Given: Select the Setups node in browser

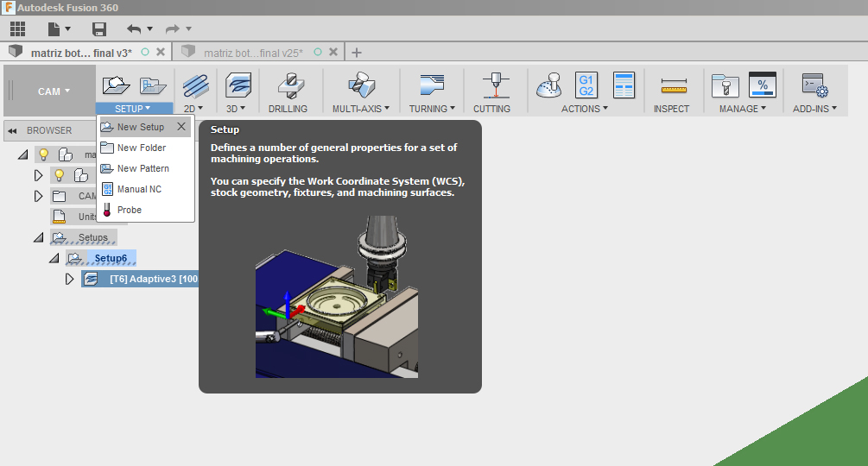Looking at the screenshot, I should [84, 237].
